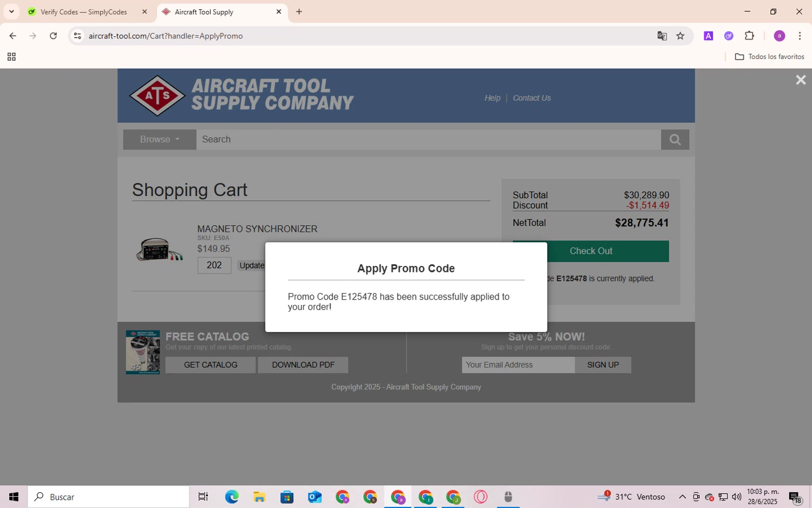The image size is (812, 508).
Task: Open the mouse utility taskbar icon
Action: tap(508, 497)
